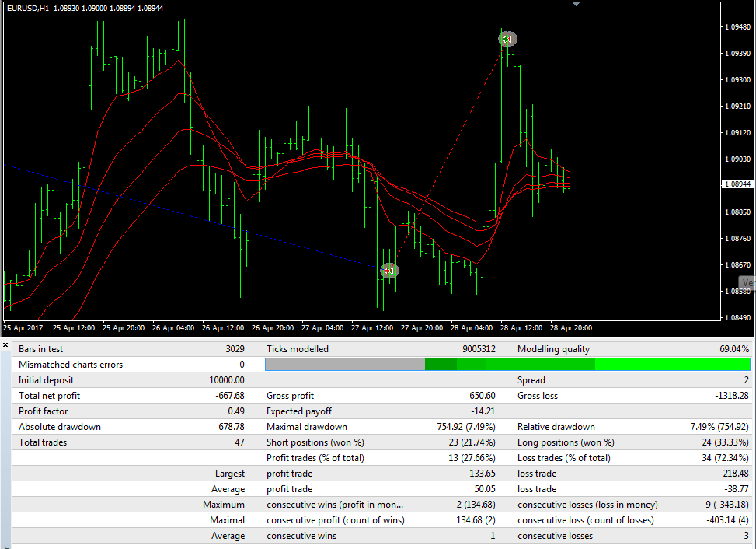Select the Total net profit value -667.68
This screenshot has width=756, height=549.
[229, 395]
